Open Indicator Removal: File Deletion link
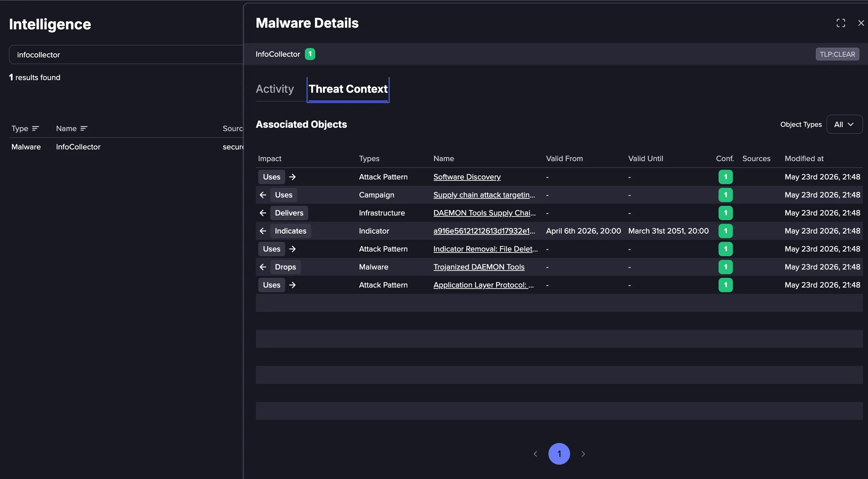 [x=485, y=249]
